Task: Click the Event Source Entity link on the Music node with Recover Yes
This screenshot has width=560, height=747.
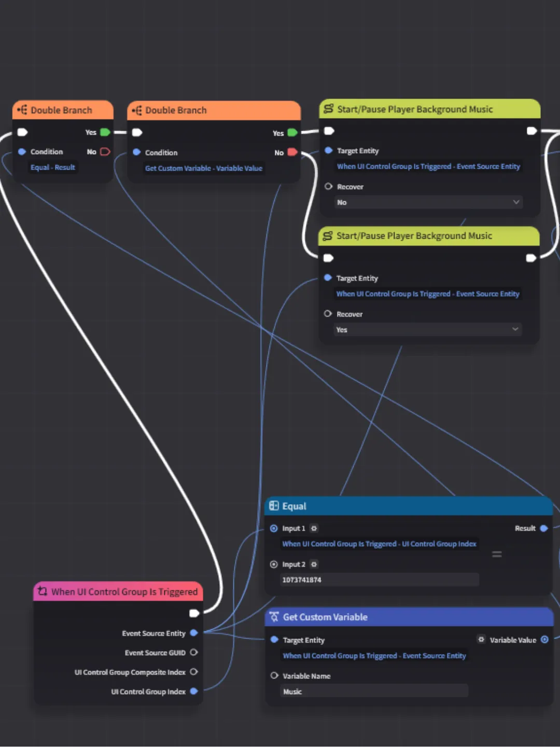Action: pyautogui.click(x=428, y=294)
